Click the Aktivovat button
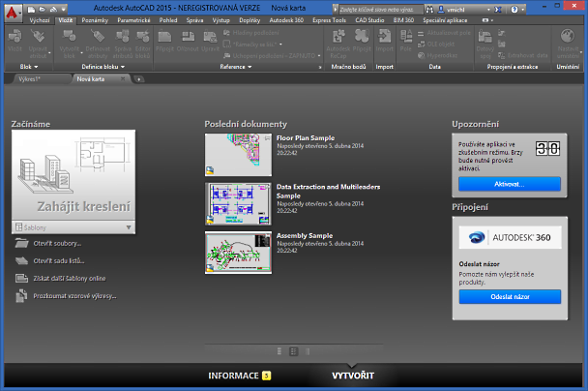Viewport: 588px width, 391px height. (x=510, y=184)
